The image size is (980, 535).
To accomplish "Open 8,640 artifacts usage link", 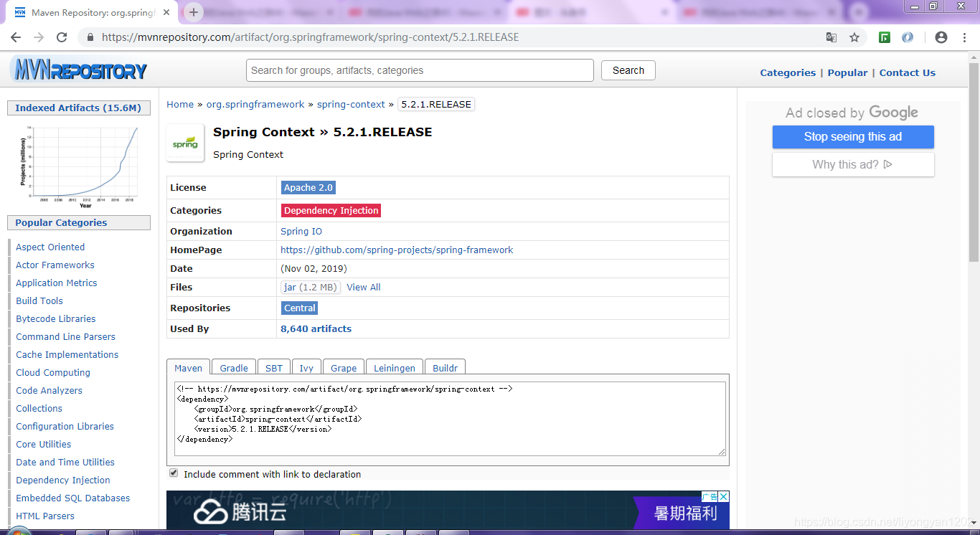I will pyautogui.click(x=316, y=328).
